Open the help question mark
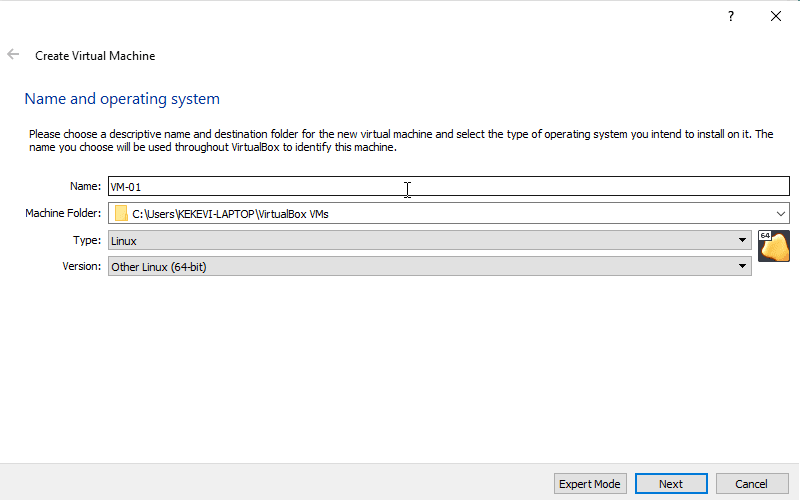 click(x=731, y=16)
